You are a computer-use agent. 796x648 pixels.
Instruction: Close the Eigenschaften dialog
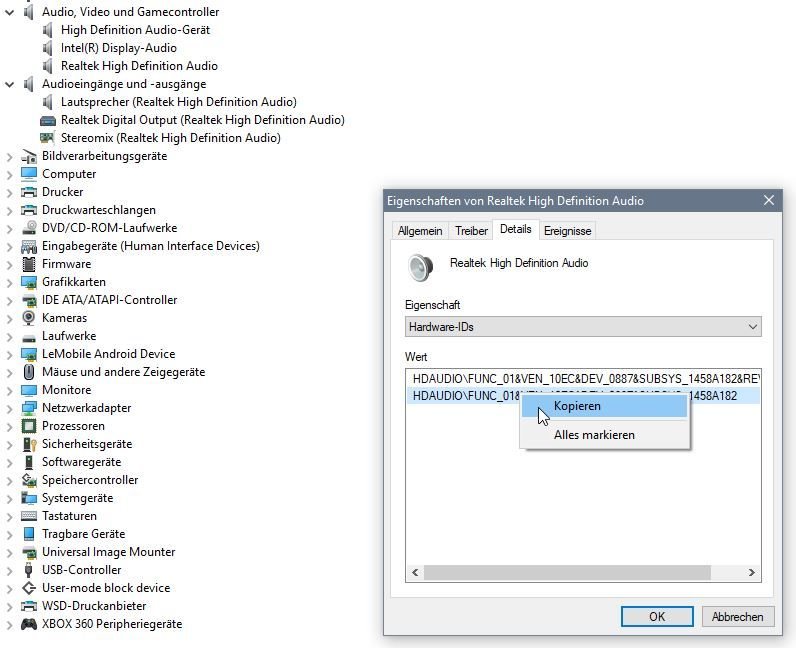point(769,201)
